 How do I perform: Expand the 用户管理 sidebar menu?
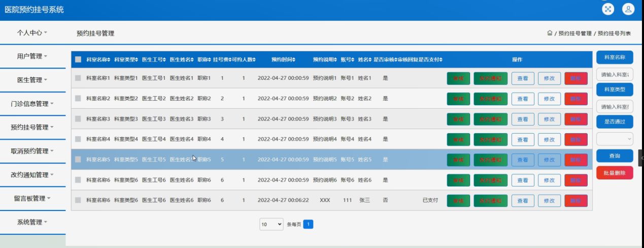pyautogui.click(x=32, y=56)
